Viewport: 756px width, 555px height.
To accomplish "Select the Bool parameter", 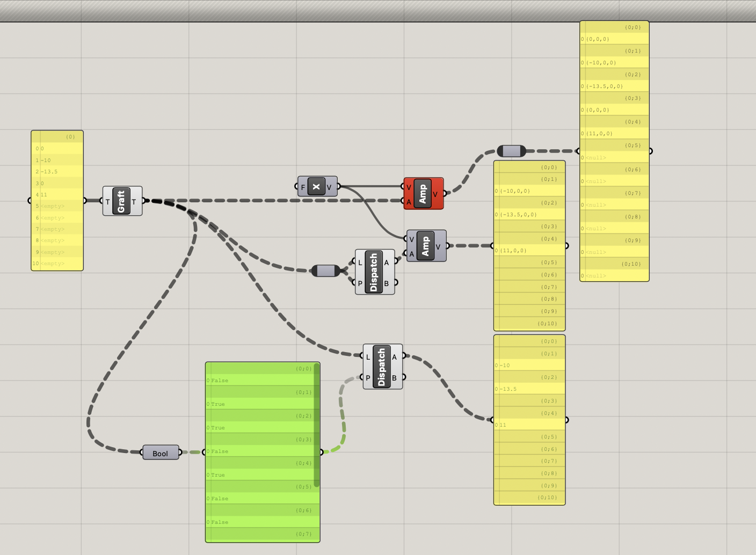I will tap(161, 452).
